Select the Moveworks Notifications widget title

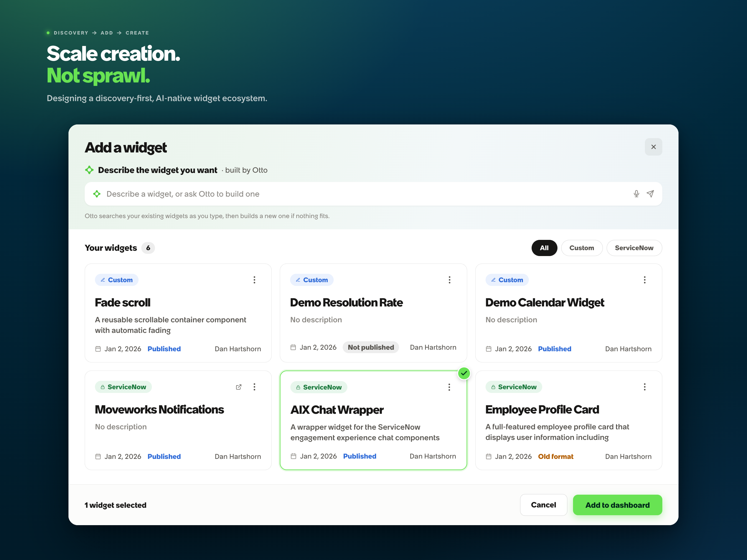coord(159,409)
